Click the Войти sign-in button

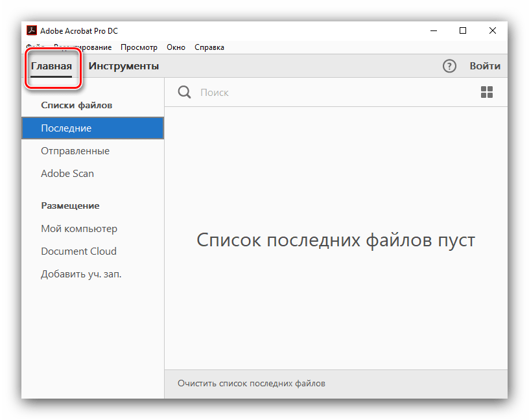tap(485, 66)
